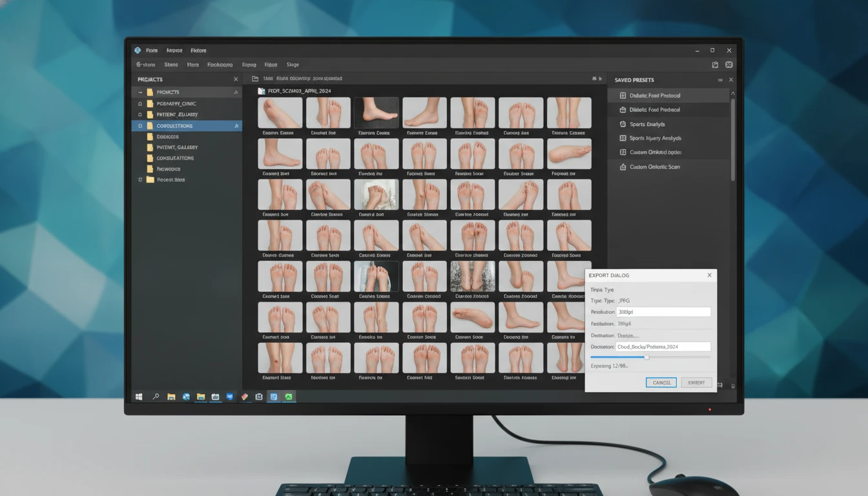The width and height of the screenshot is (868, 496).
Task: Click the Export button in Export Dialog
Action: [696, 382]
